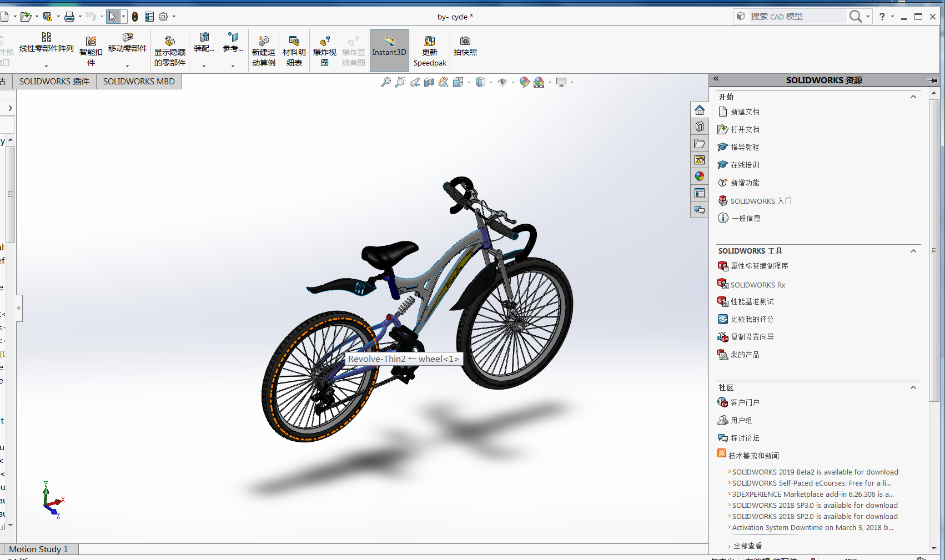Screen dimensions: 945x560
Task: Open Edit Appearance with the colored ball icon
Action: (524, 82)
